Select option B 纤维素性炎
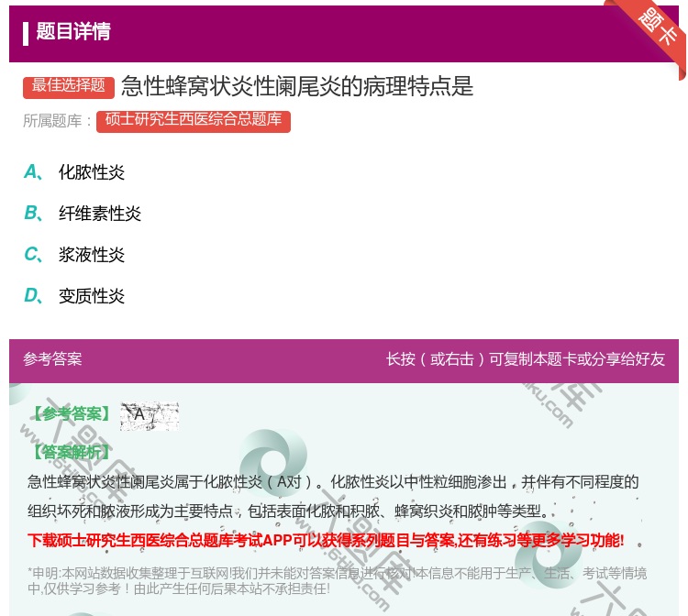 [x=83, y=214]
